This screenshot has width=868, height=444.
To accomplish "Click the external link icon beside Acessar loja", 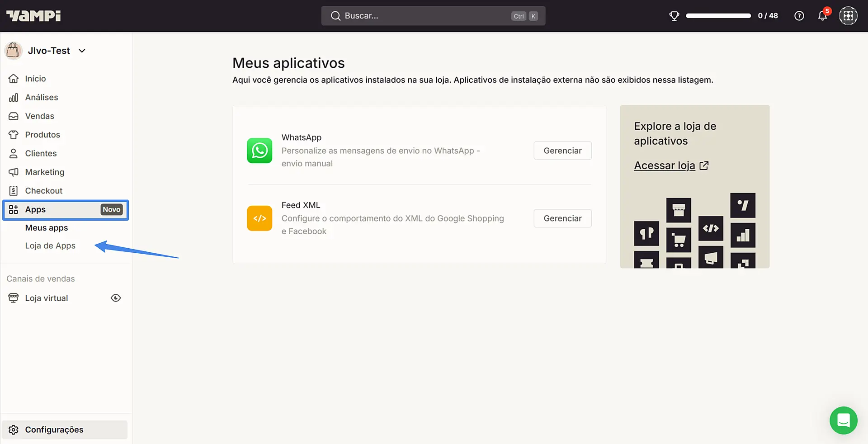I will (x=704, y=165).
